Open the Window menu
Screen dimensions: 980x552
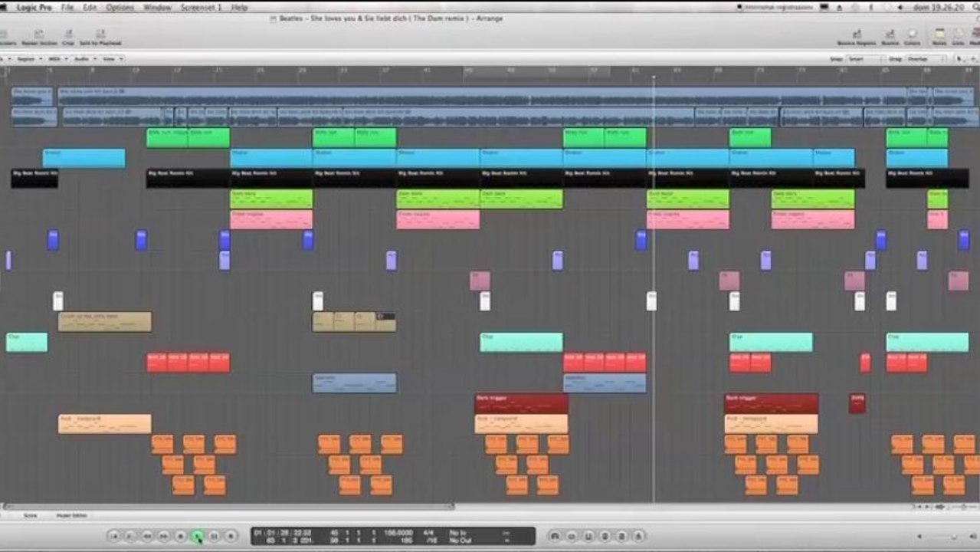point(157,7)
